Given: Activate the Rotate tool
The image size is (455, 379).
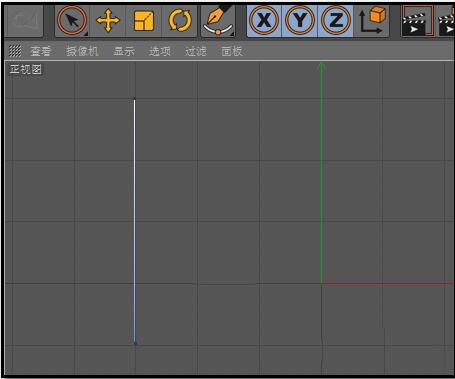Looking at the screenshot, I should 180,21.
